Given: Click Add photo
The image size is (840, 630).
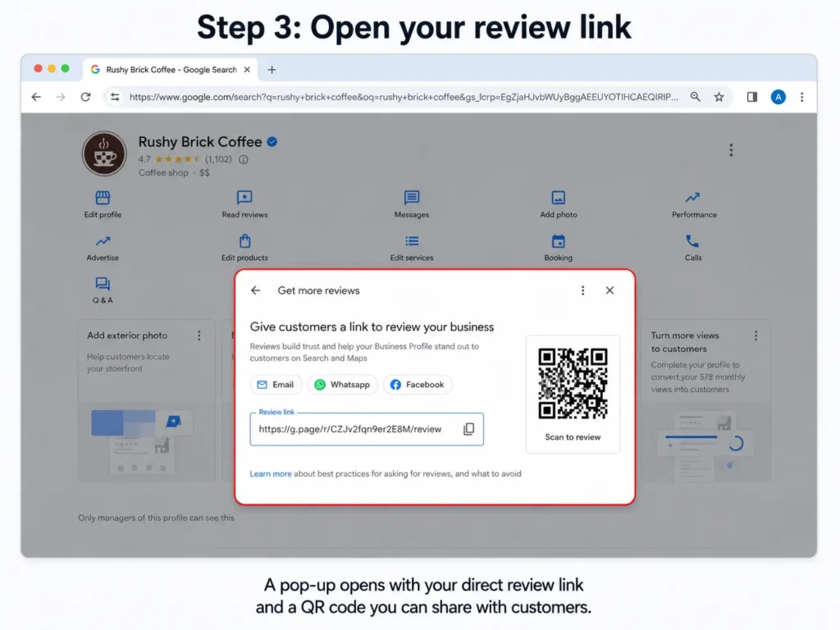Looking at the screenshot, I should (558, 204).
